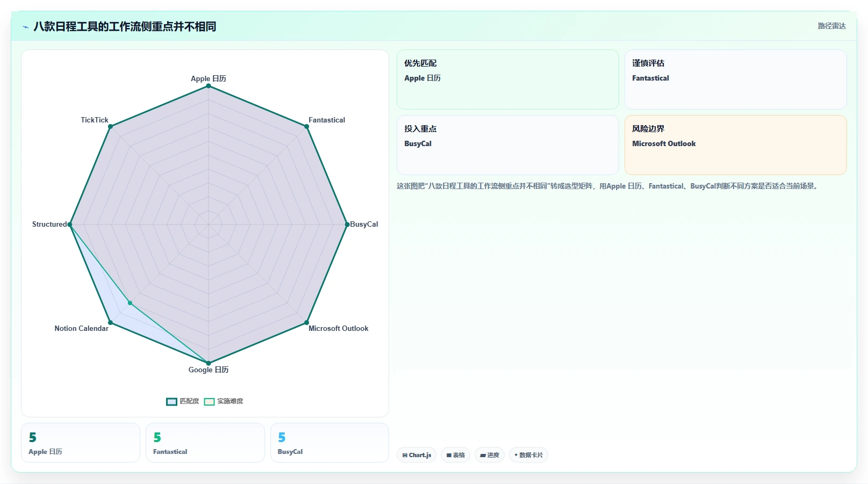The width and height of the screenshot is (868, 484).
Task: Click the TickTick axis label
Action: click(95, 120)
